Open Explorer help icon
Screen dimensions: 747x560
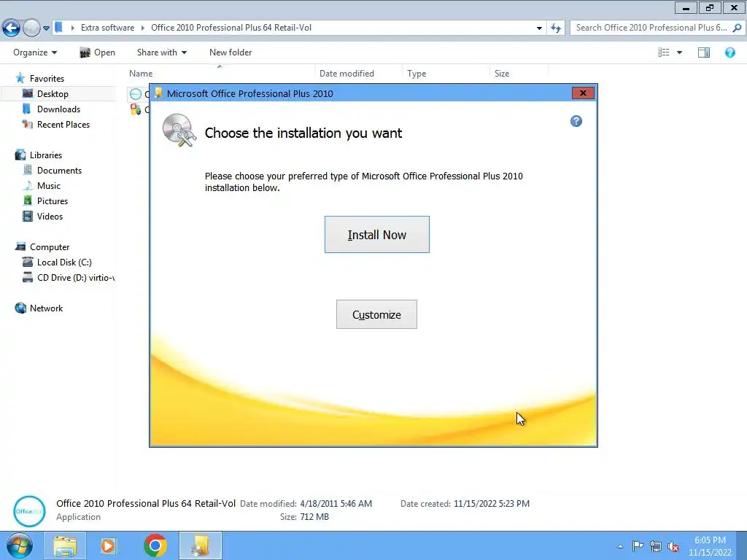[729, 52]
